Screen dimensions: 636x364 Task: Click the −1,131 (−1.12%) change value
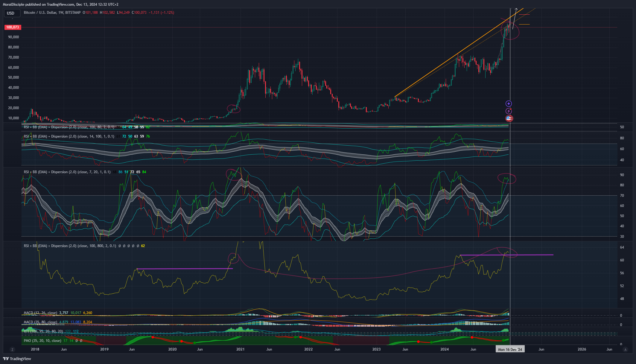(x=162, y=13)
